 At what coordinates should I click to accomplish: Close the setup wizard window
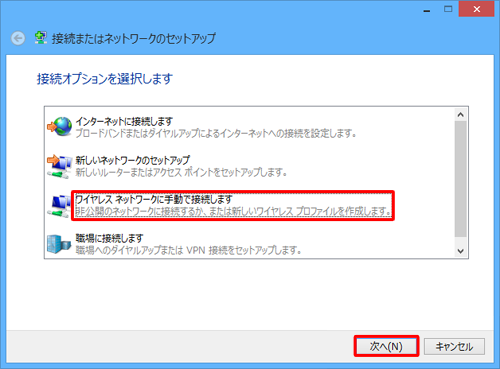pyautogui.click(x=477, y=9)
